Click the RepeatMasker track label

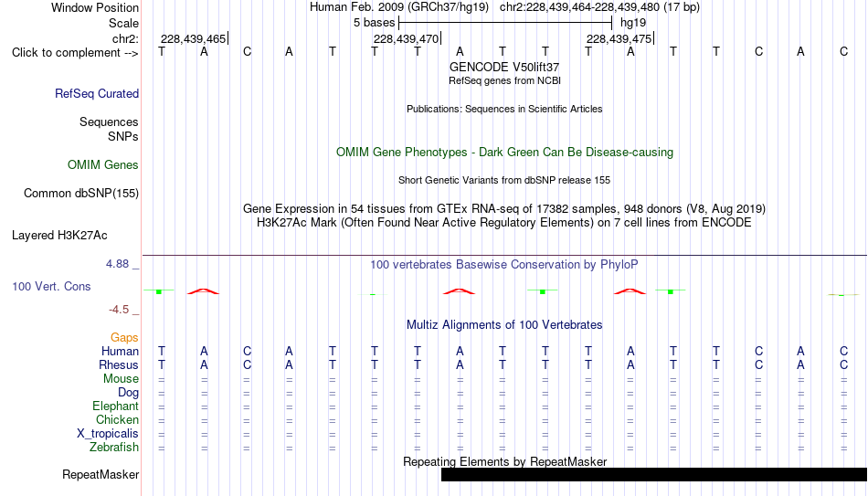pyautogui.click(x=101, y=475)
